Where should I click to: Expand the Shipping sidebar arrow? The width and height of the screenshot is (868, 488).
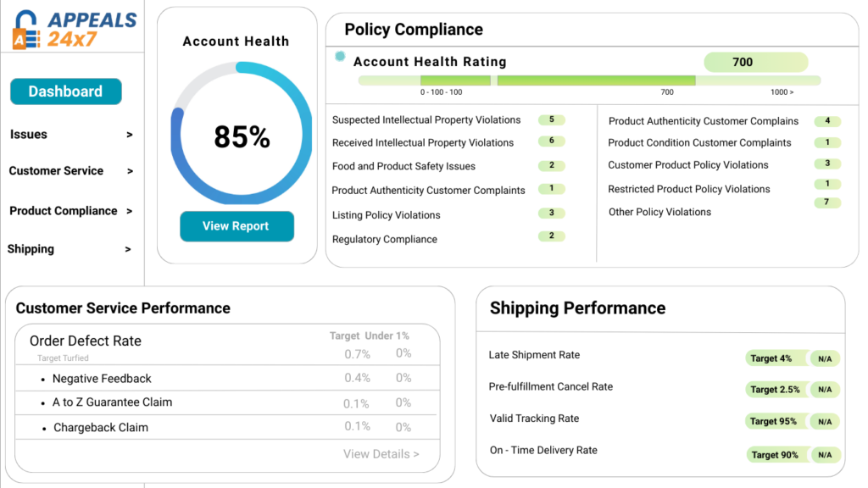(128, 249)
